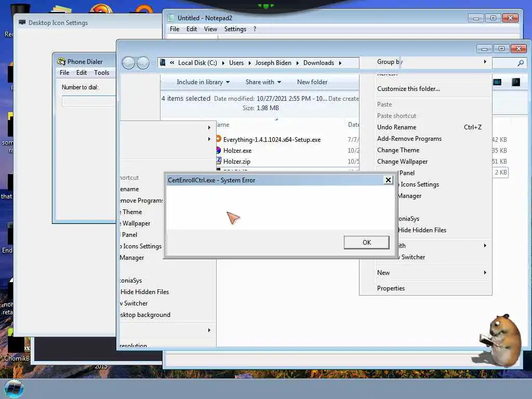Click the Explorer forward navigation button

point(143,63)
